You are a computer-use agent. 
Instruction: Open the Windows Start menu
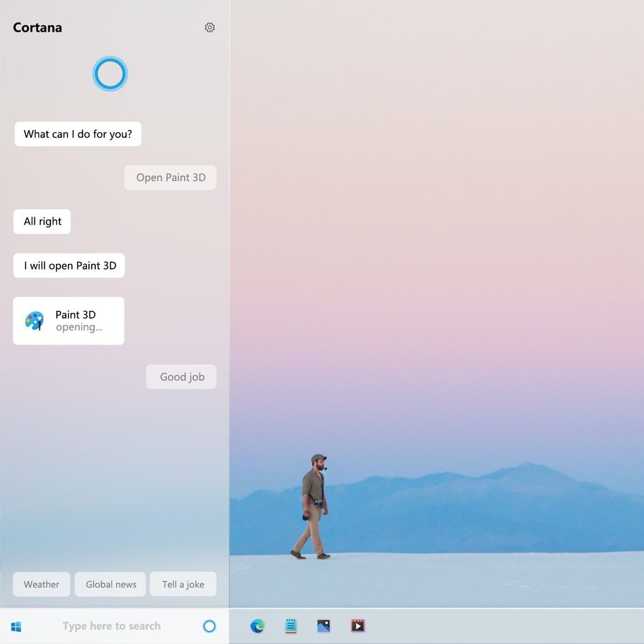(x=16, y=626)
